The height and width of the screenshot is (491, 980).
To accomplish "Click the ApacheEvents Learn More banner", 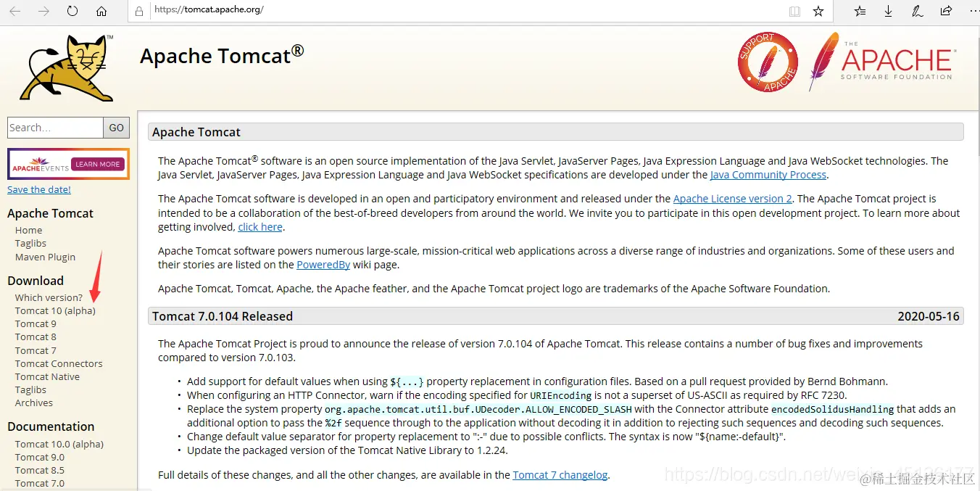I will point(68,164).
